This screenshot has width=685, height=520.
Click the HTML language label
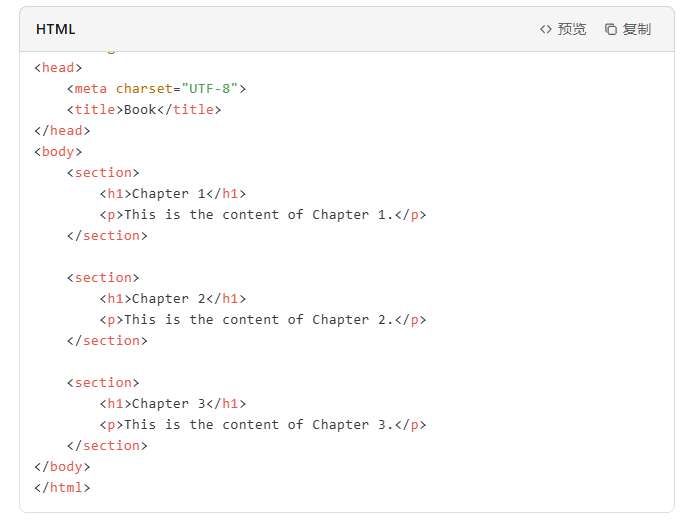point(56,29)
